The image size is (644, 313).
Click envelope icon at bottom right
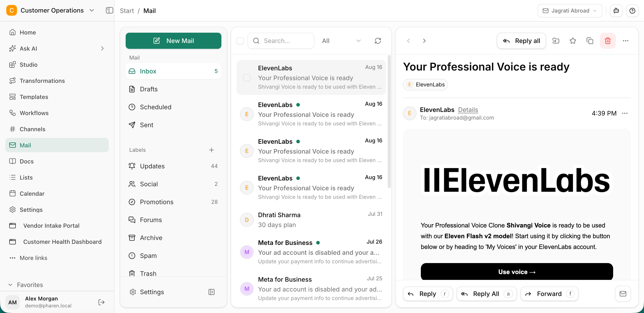click(x=623, y=294)
